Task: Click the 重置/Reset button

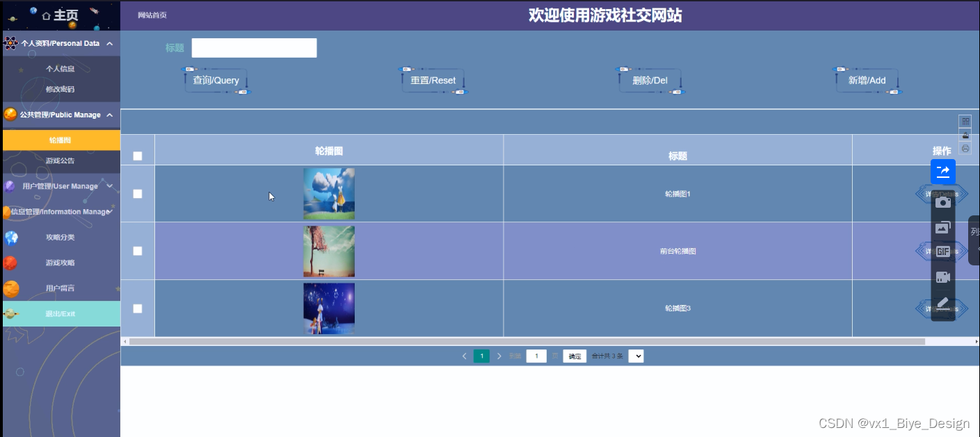Action: click(x=433, y=81)
